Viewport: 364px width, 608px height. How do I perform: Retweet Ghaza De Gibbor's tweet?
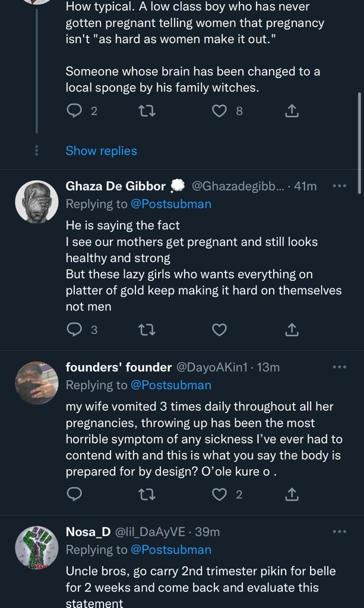(x=147, y=330)
